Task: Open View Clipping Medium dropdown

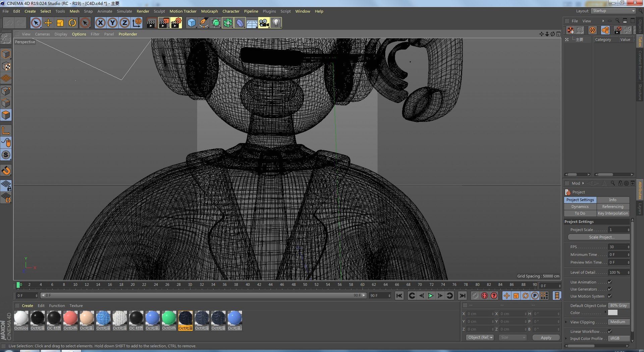Action: coord(619,322)
